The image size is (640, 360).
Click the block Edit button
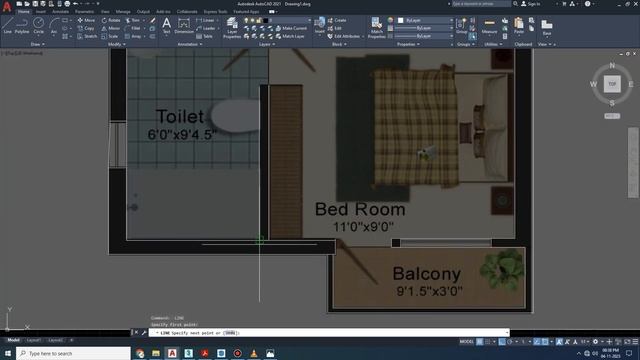point(335,28)
